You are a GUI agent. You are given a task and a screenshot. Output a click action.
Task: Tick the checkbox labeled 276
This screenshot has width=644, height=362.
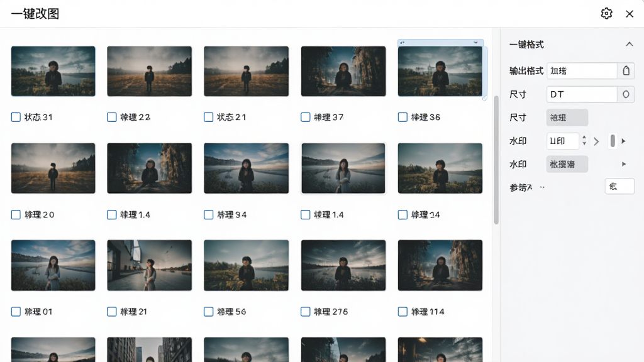(x=306, y=312)
